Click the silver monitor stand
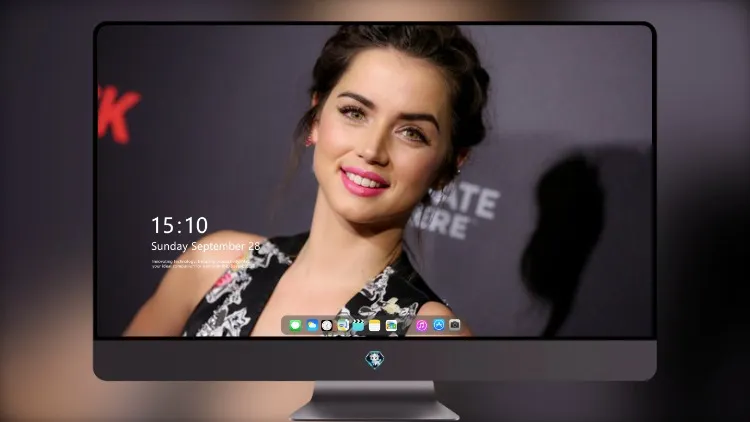Screen dimensions: 750x422 [375, 401]
